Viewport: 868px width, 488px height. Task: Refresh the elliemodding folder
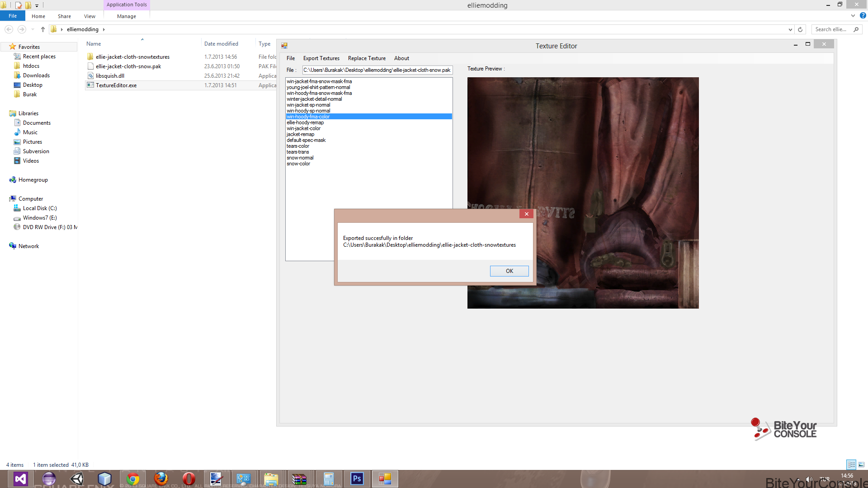click(800, 29)
